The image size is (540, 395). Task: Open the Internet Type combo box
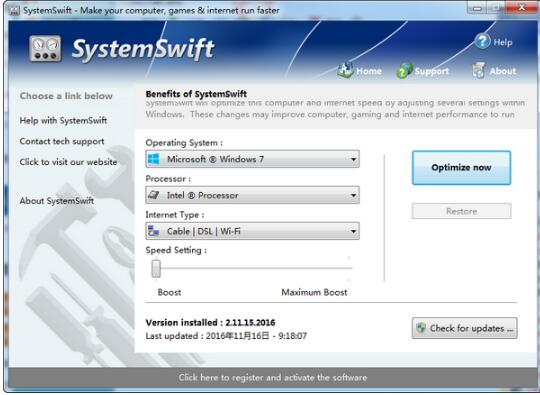click(x=252, y=231)
